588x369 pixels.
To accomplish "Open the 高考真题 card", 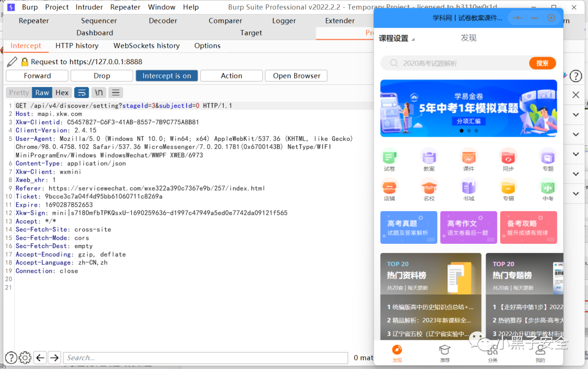I will 408,227.
